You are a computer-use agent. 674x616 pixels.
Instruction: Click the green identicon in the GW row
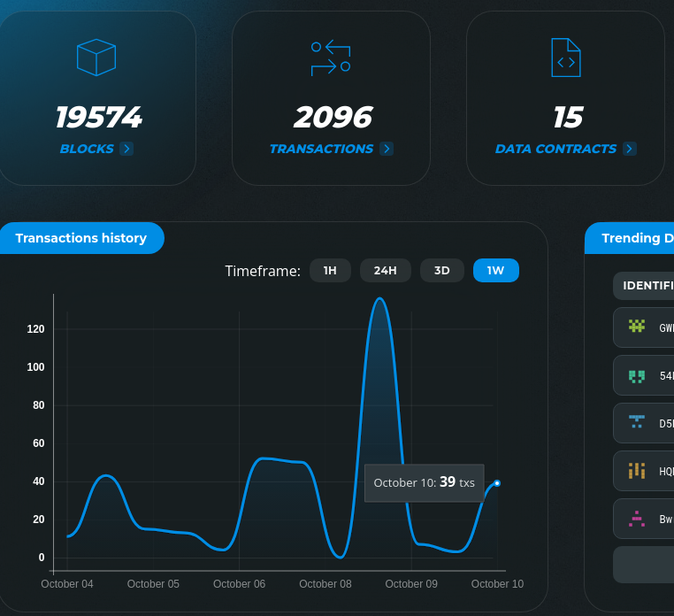[x=637, y=326]
